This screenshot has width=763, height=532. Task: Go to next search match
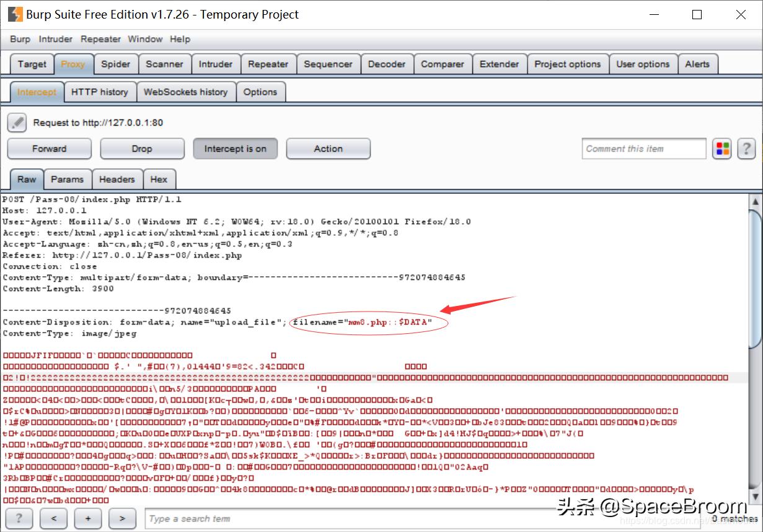tap(123, 518)
